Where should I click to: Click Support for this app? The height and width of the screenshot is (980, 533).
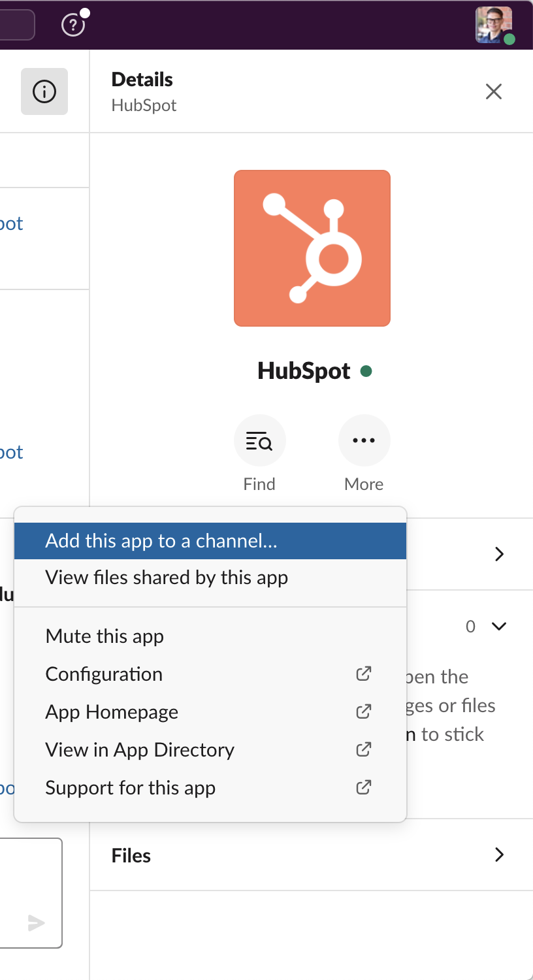tap(130, 788)
